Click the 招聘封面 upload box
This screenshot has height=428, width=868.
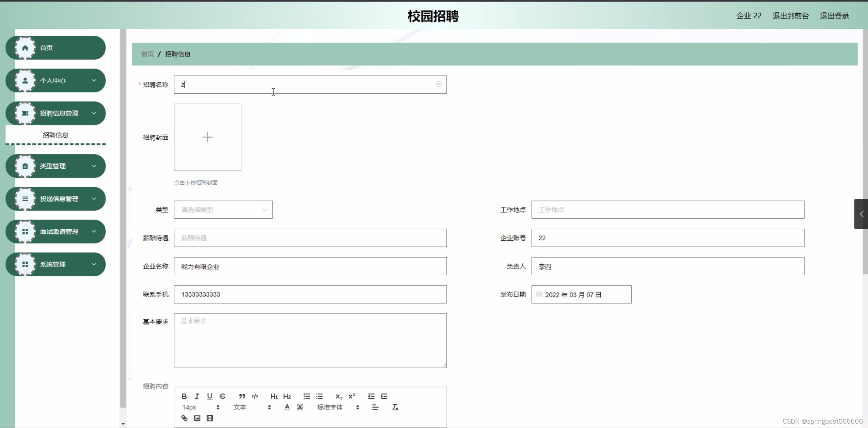click(207, 137)
